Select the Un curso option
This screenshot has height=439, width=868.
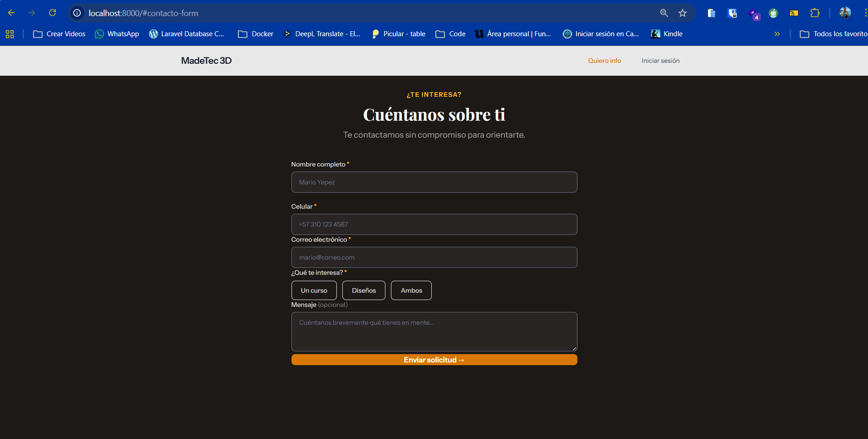[314, 290]
